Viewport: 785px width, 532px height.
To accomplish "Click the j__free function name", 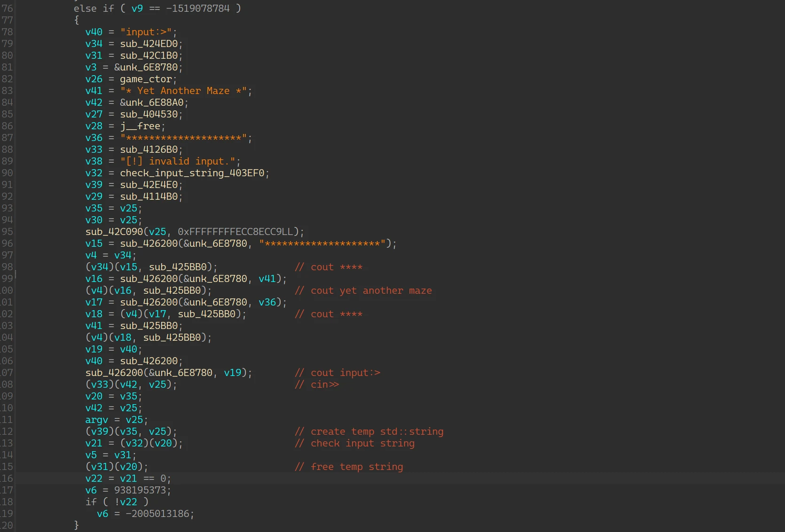I will [140, 126].
